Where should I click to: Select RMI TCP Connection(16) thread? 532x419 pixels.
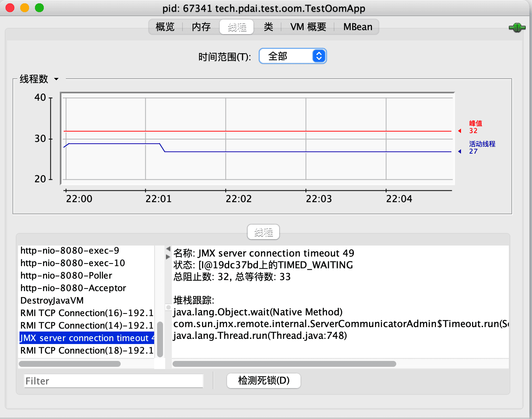coord(86,313)
